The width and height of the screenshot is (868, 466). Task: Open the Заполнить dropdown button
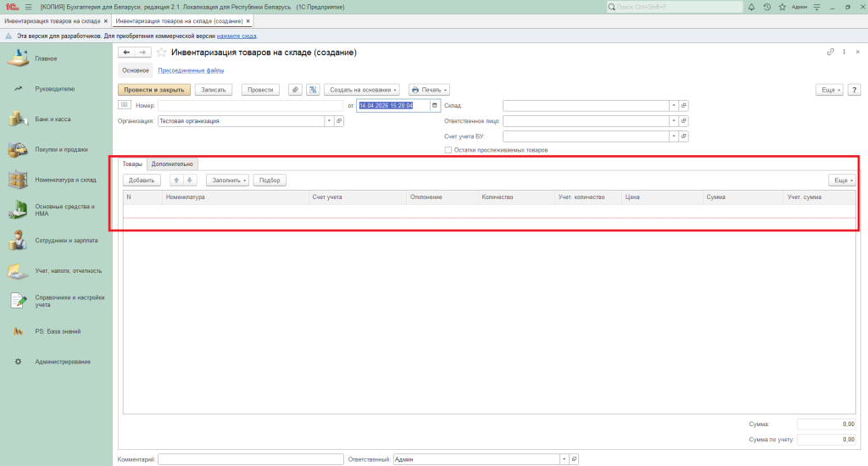click(x=227, y=180)
